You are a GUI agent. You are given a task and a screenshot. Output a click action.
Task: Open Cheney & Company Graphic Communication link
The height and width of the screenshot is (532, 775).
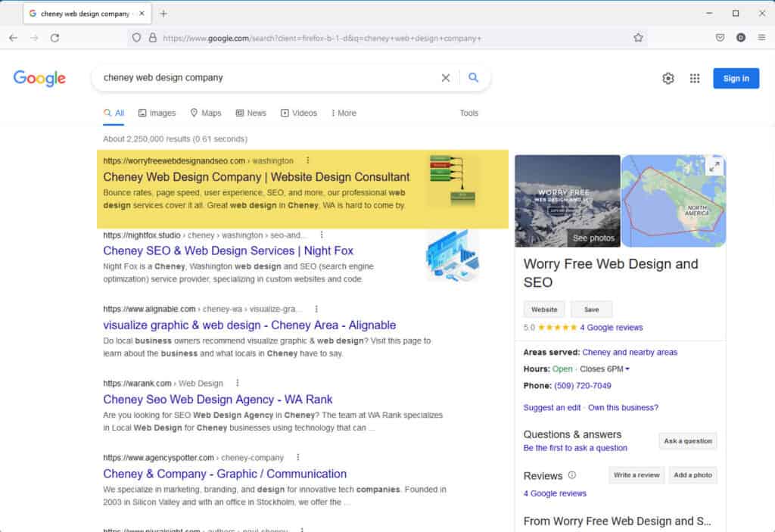[224, 474]
